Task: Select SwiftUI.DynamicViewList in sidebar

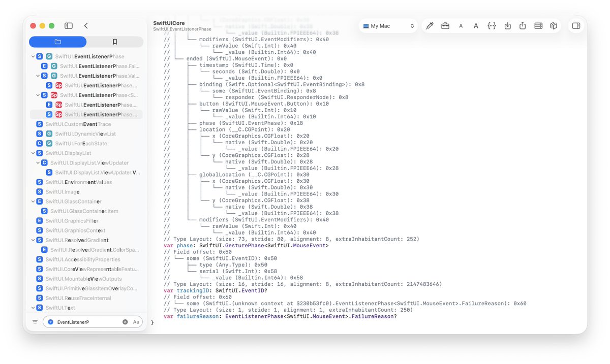Action: [86, 134]
